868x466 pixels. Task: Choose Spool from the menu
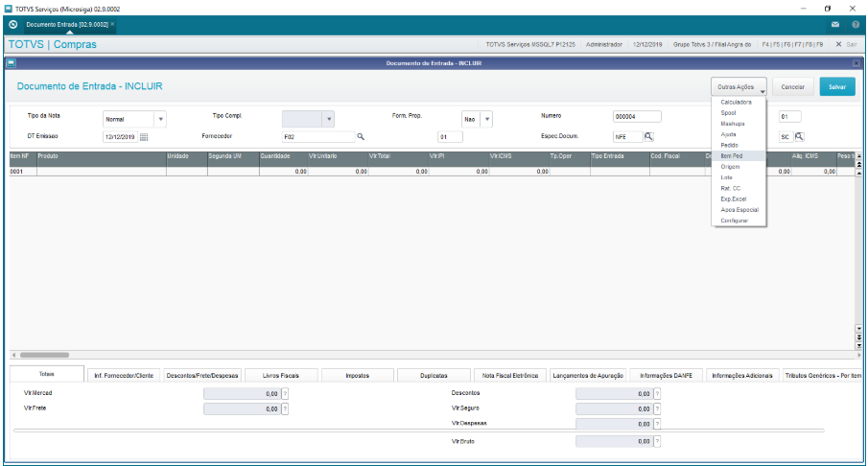click(x=739, y=113)
